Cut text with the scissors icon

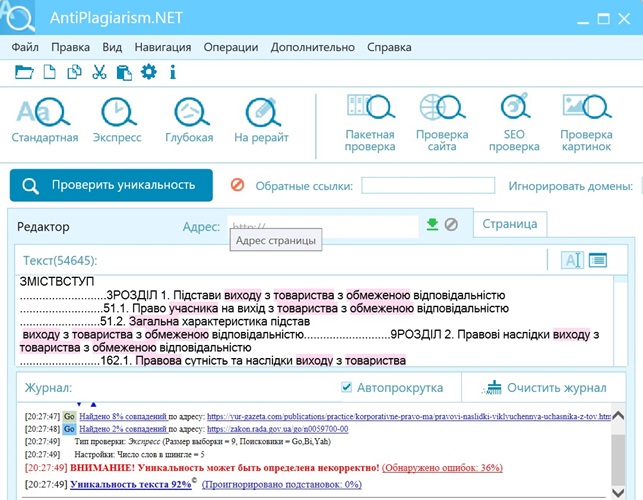point(99,72)
